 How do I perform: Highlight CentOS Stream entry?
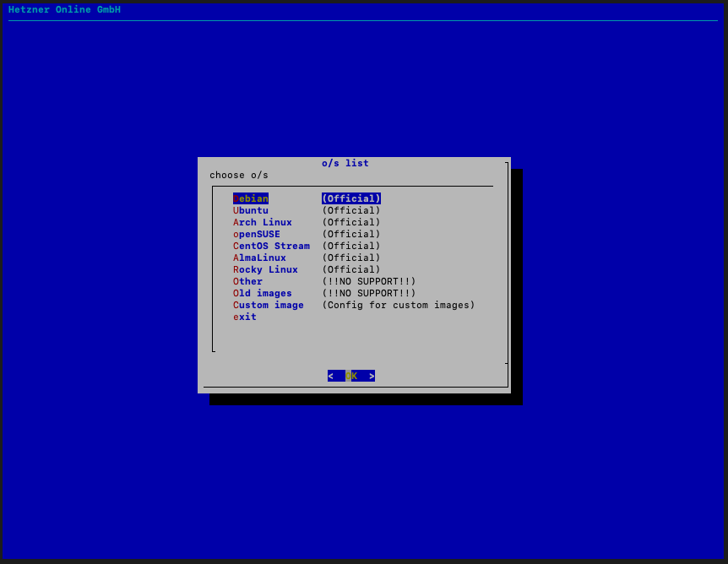[x=270, y=246]
